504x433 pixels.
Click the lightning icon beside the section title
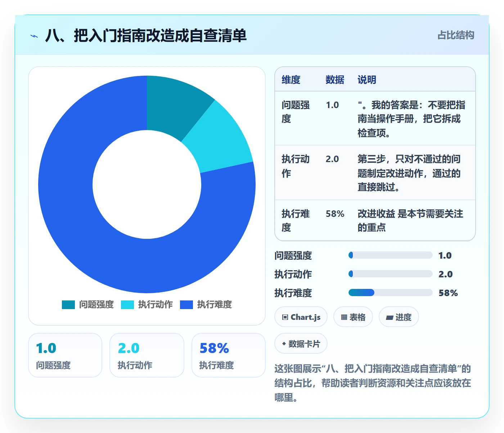pyautogui.click(x=34, y=36)
